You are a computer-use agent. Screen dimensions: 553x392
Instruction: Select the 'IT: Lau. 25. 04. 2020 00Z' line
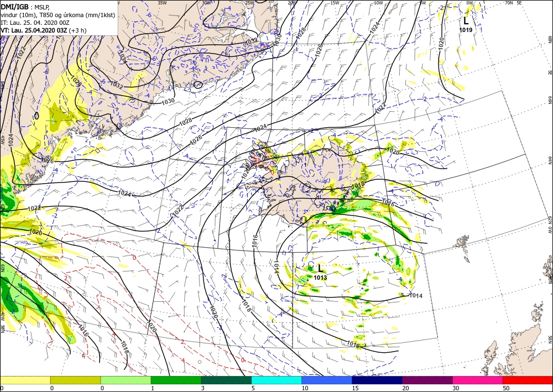(35, 23)
